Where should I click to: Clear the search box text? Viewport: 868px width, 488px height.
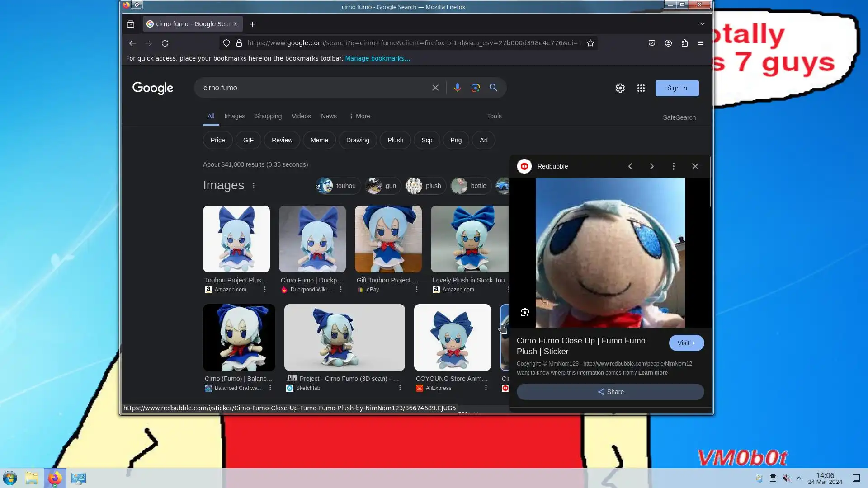tap(435, 88)
